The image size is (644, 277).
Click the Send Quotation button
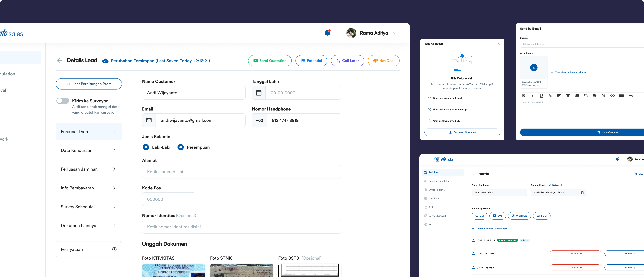[270, 61]
